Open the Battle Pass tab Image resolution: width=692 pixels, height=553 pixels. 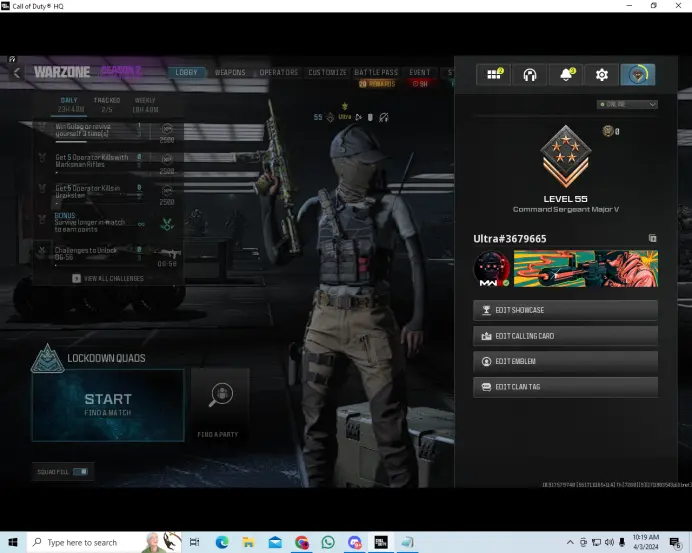tap(375, 72)
